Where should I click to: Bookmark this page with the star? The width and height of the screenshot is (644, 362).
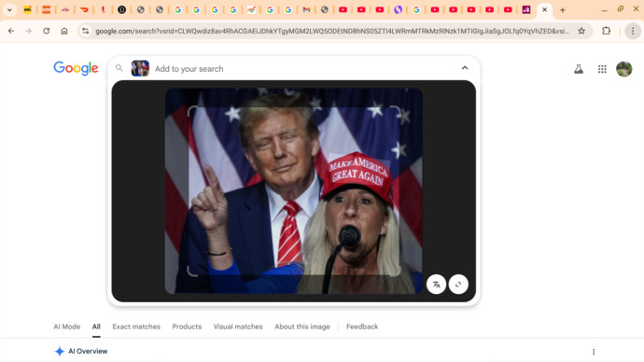581,31
